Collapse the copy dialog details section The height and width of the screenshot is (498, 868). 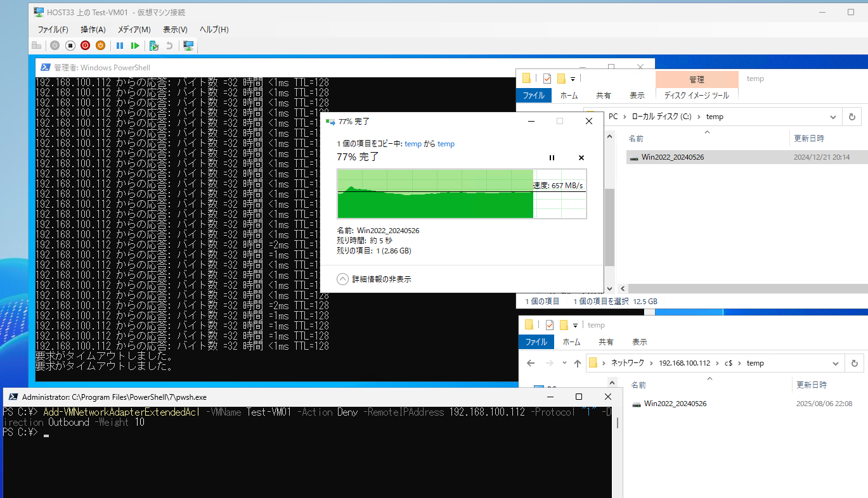[343, 279]
